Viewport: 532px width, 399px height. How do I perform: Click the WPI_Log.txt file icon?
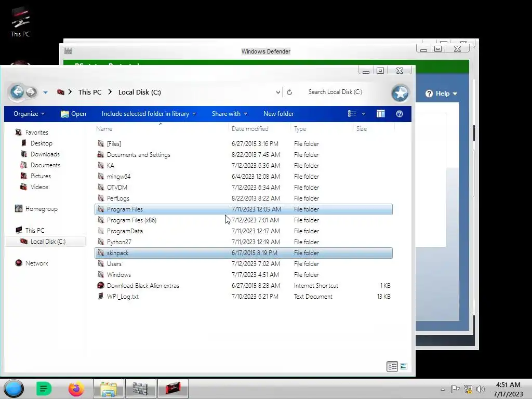pyautogui.click(x=100, y=296)
